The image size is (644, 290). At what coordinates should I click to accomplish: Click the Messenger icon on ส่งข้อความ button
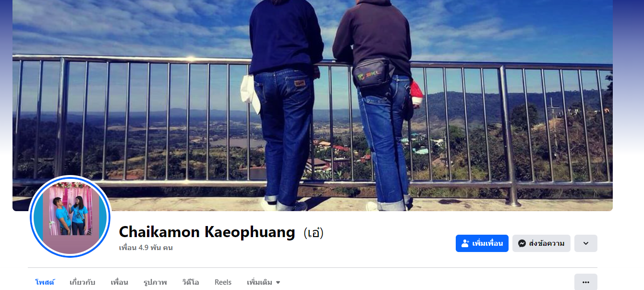coord(522,243)
